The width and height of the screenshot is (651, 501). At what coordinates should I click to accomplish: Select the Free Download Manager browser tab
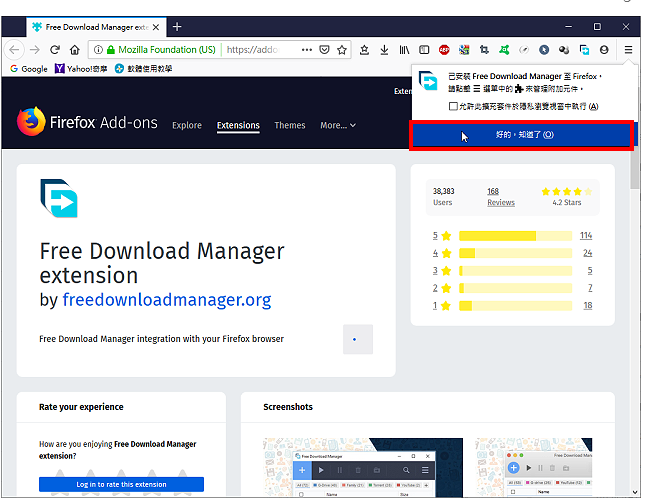coord(96,27)
